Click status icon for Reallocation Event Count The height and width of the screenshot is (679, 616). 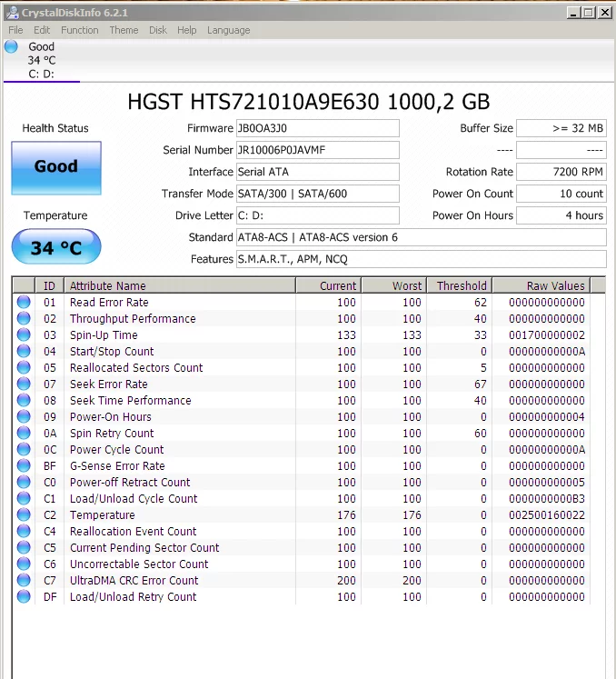[x=24, y=531]
